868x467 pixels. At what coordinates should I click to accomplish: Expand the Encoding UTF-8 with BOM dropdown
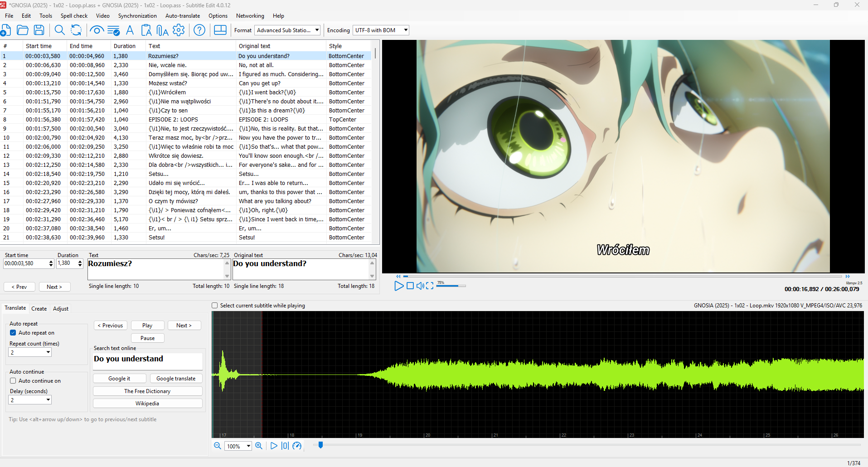pos(381,30)
